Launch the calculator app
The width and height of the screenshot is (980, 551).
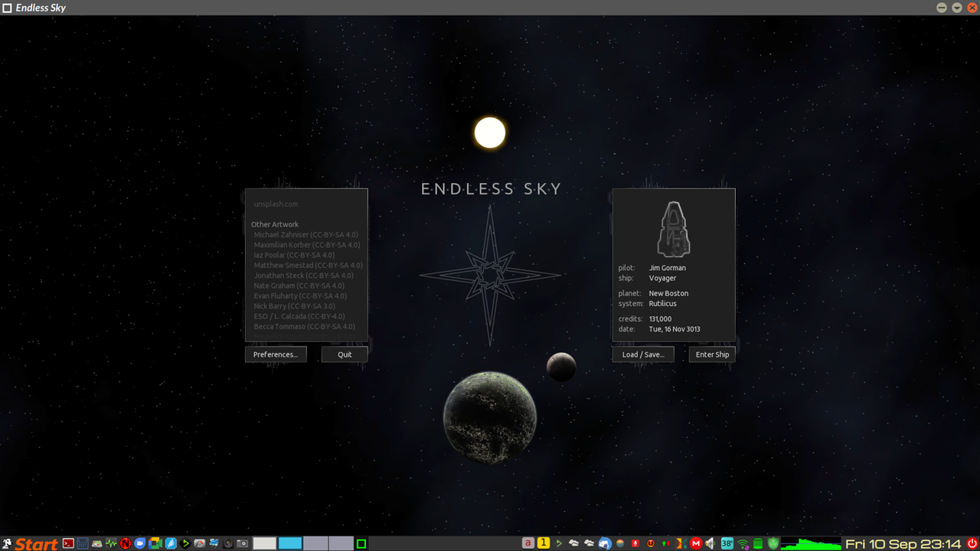tap(82, 543)
